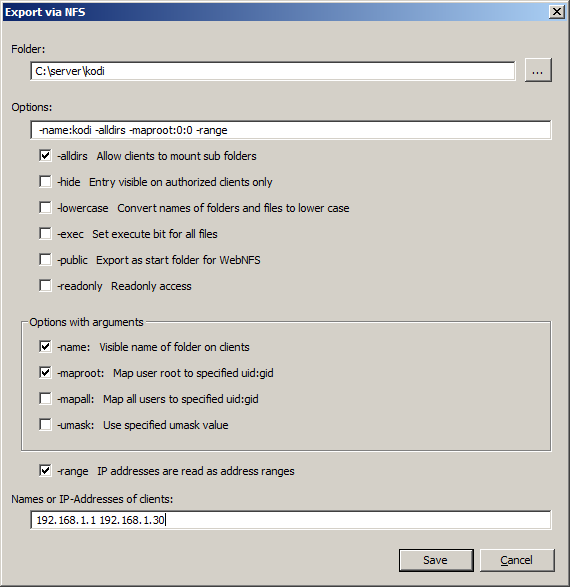This screenshot has height=587, width=570.
Task: Click 'IP addresses are read as address ranges' text
Action: click(196, 471)
